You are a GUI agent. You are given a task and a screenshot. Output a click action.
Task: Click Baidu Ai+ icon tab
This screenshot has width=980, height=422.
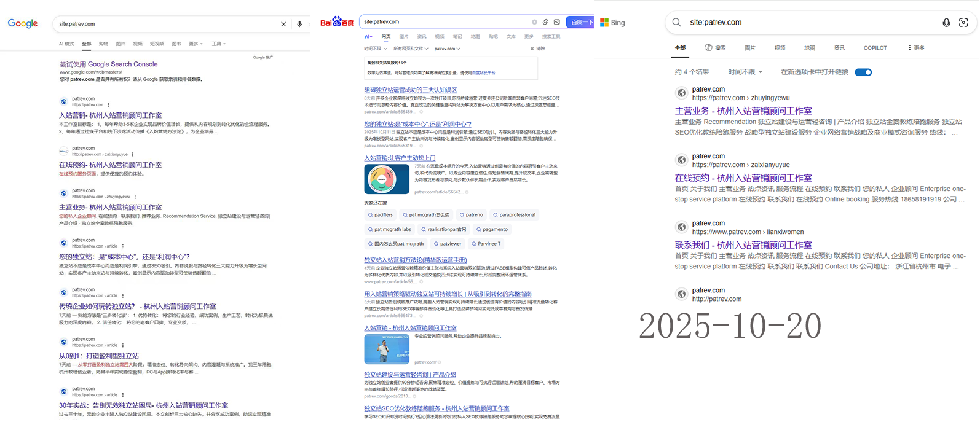368,37
